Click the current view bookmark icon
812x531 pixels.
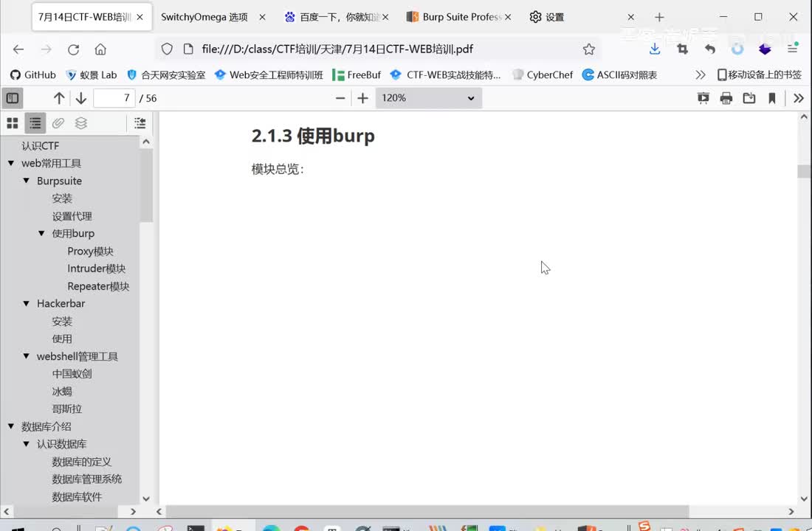(x=771, y=98)
